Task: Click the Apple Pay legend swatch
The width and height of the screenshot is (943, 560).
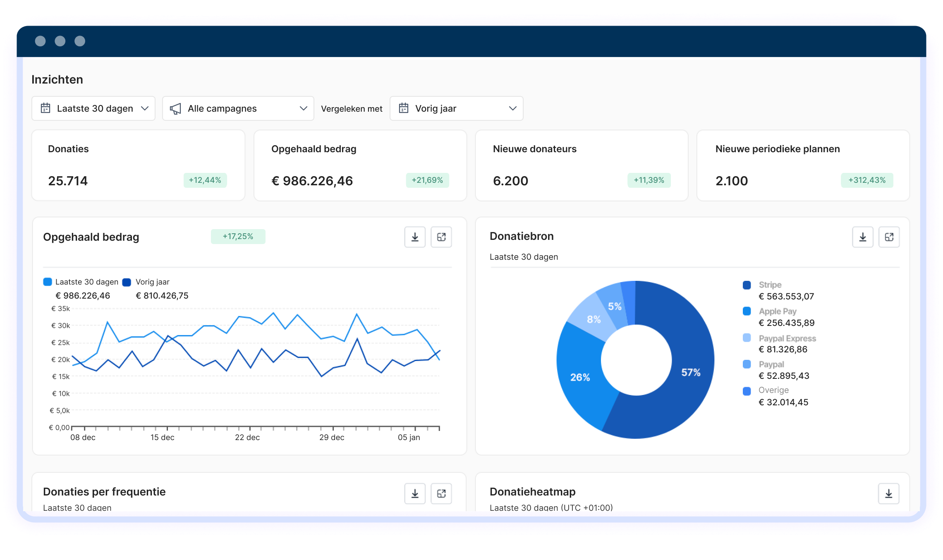Action: [x=747, y=311]
